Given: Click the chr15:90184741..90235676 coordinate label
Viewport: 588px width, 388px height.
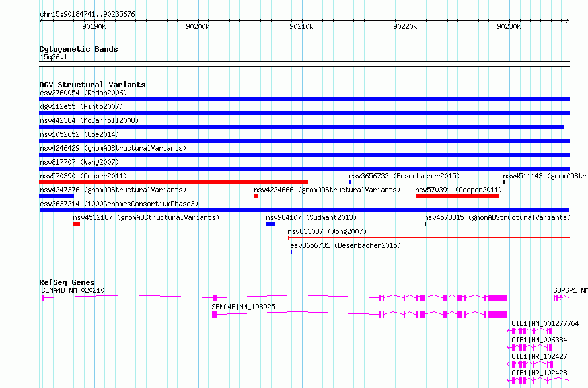Looking at the screenshot, I should tap(87, 14).
